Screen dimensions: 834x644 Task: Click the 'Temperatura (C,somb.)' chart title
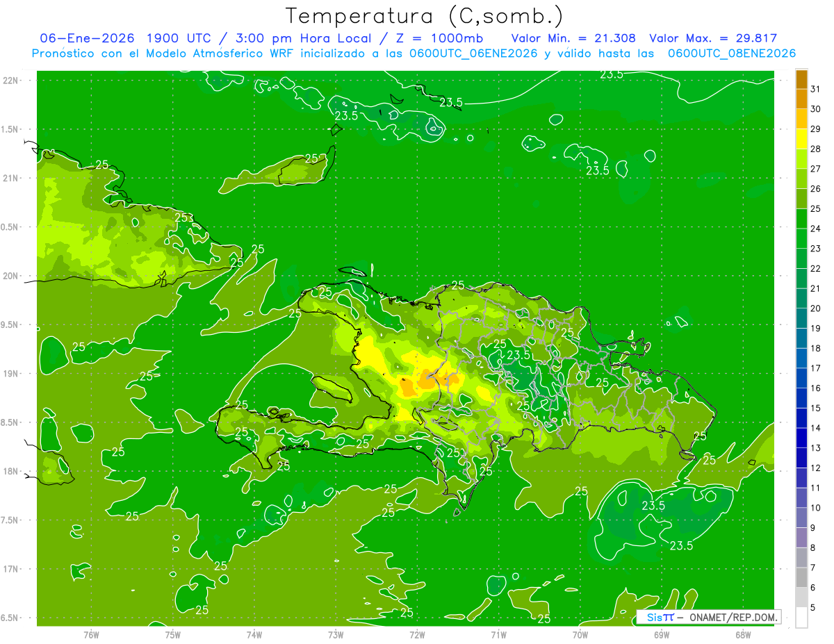click(424, 16)
